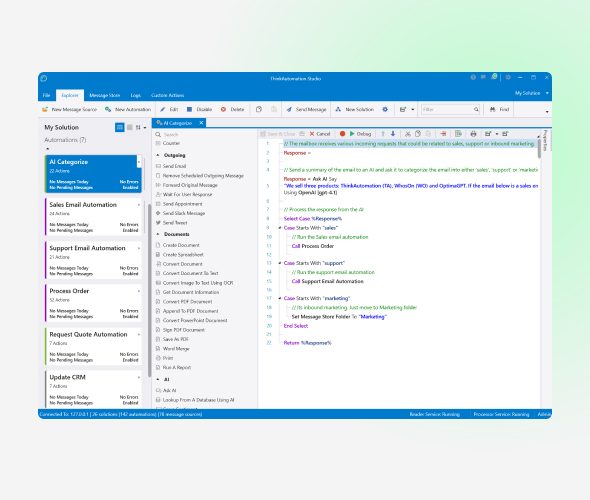Switch My Solution to list view
Viewport: 590px width, 500px height.
[x=130, y=128]
